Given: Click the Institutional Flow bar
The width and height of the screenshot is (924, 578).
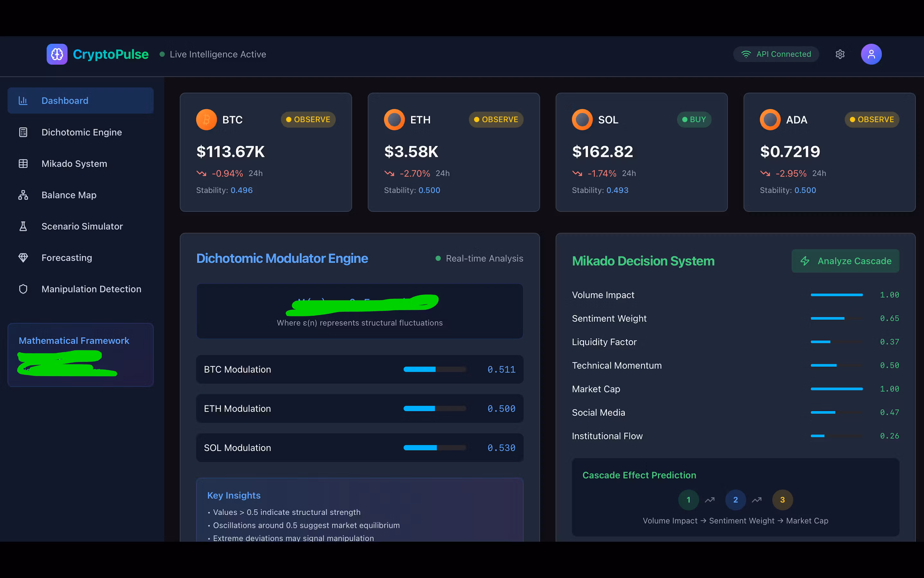Looking at the screenshot, I should coord(836,436).
